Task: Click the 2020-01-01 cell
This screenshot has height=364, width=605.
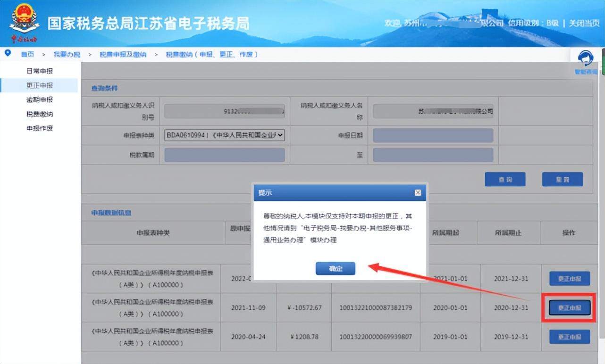Action: (450, 307)
